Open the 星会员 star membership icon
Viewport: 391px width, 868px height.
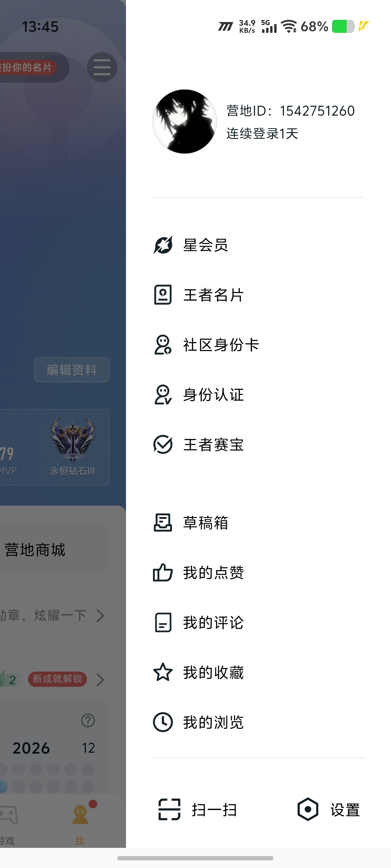tap(163, 245)
